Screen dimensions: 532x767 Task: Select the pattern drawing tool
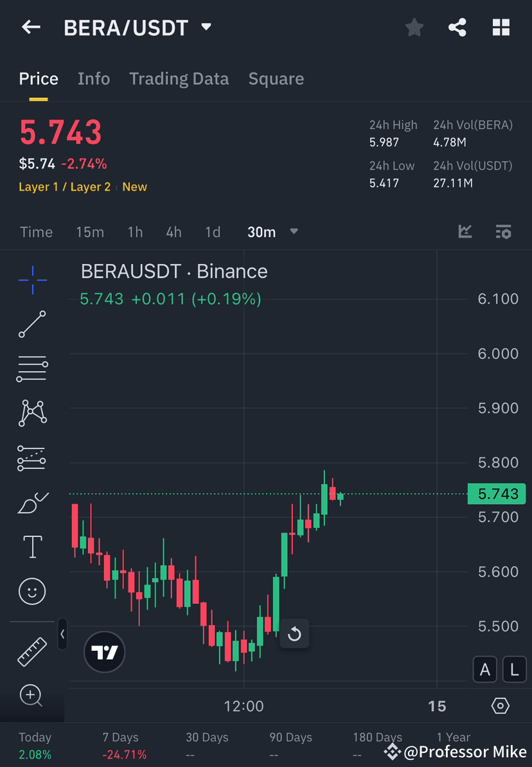click(x=32, y=413)
